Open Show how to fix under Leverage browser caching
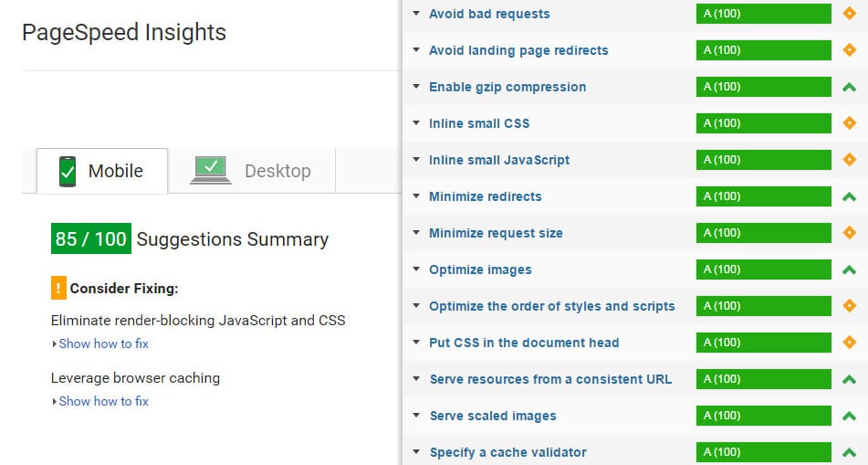The width and height of the screenshot is (868, 465). [103, 401]
